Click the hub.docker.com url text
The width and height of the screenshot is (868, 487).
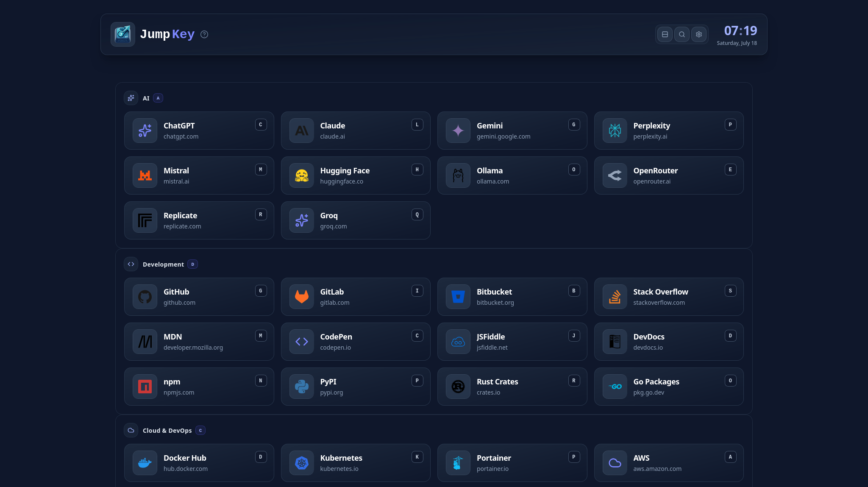pos(186,469)
